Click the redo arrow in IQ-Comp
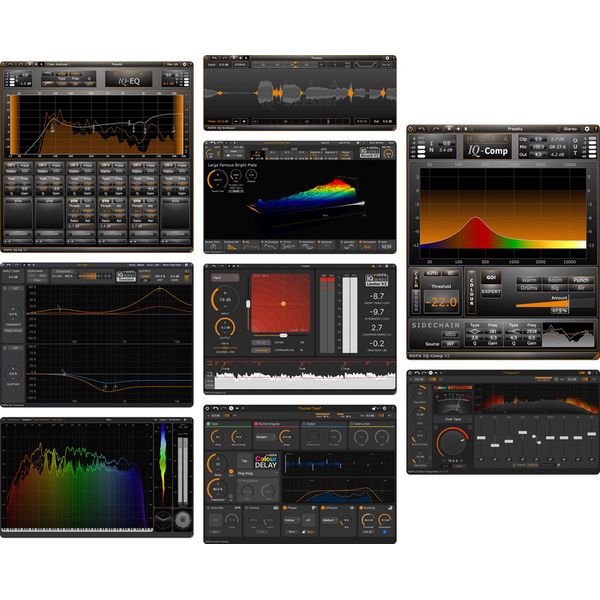Image resolution: width=600 pixels, height=600 pixels. click(435, 129)
